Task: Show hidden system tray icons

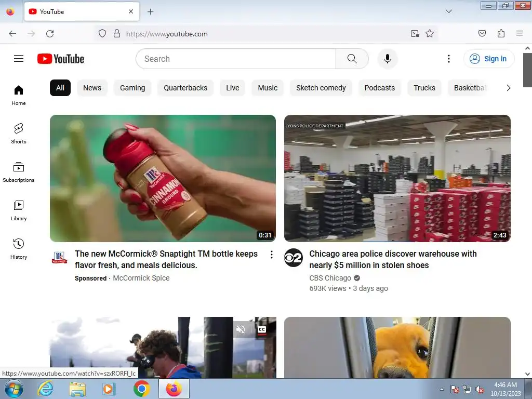Action: (442, 389)
